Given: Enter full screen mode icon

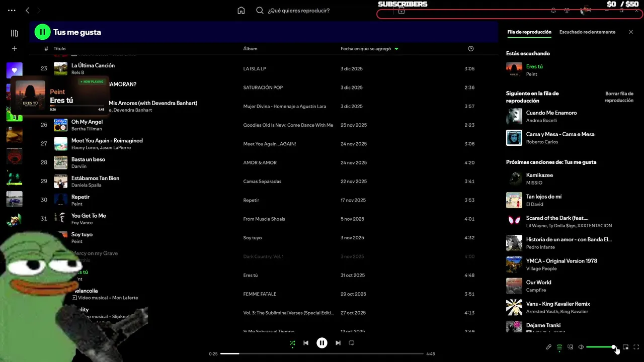Looking at the screenshot, I should [x=636, y=347].
